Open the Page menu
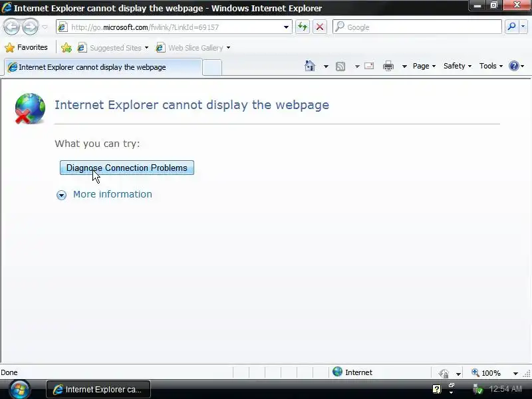This screenshot has width=532, height=399. 424,66
